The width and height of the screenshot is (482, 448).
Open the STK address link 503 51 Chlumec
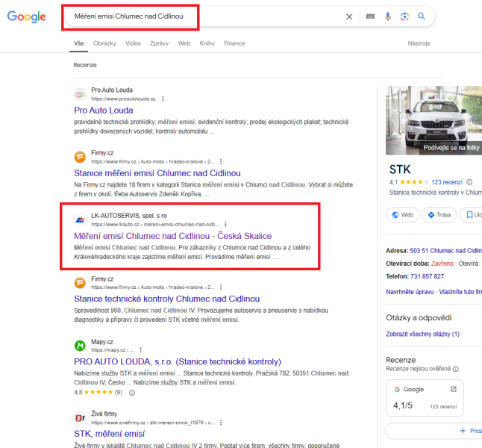click(445, 251)
